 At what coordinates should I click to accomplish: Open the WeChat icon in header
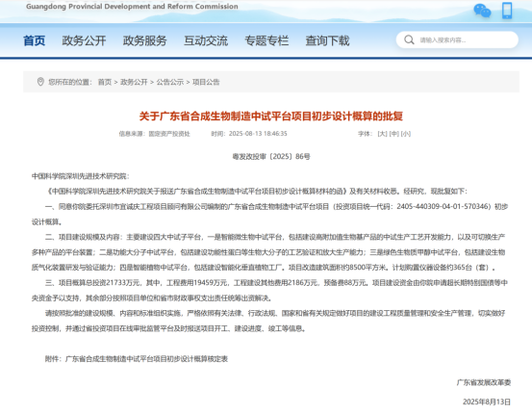click(482, 11)
